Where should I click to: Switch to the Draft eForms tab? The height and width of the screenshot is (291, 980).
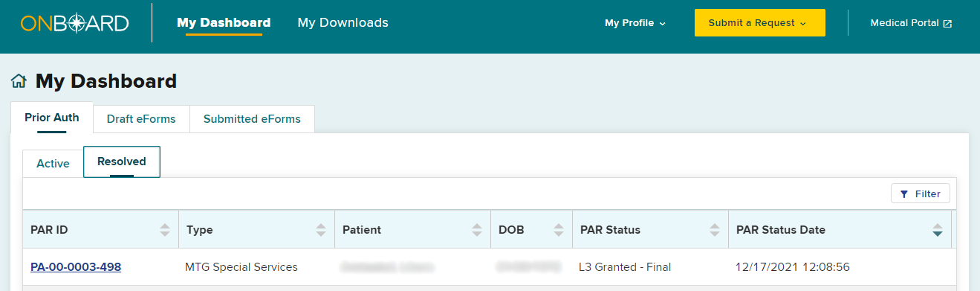pos(141,119)
